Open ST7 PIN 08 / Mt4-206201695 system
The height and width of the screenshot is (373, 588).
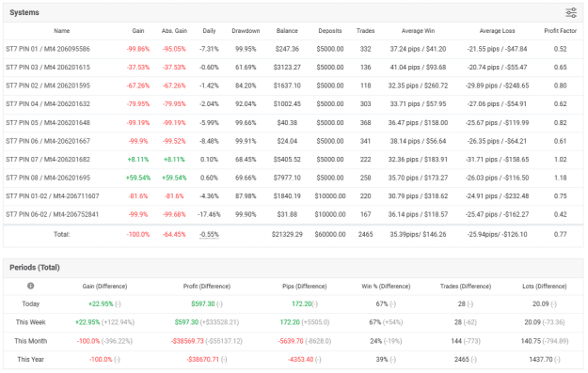pyautogui.click(x=48, y=178)
